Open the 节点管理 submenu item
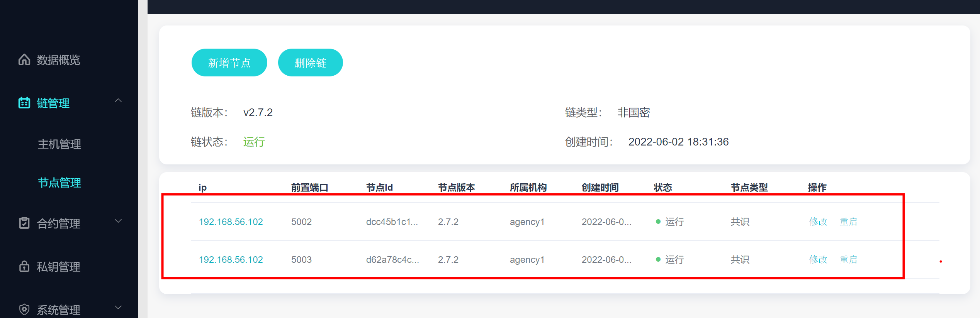 [x=59, y=183]
